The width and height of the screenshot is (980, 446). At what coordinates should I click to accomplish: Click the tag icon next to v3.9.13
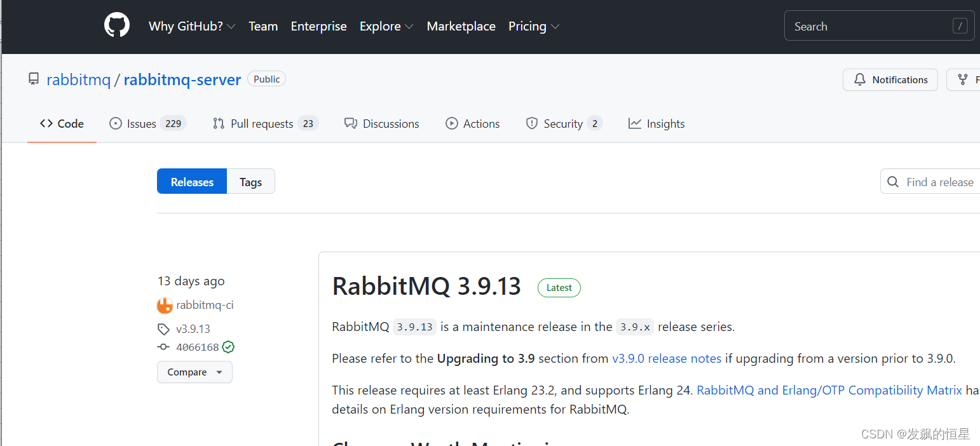pos(163,329)
